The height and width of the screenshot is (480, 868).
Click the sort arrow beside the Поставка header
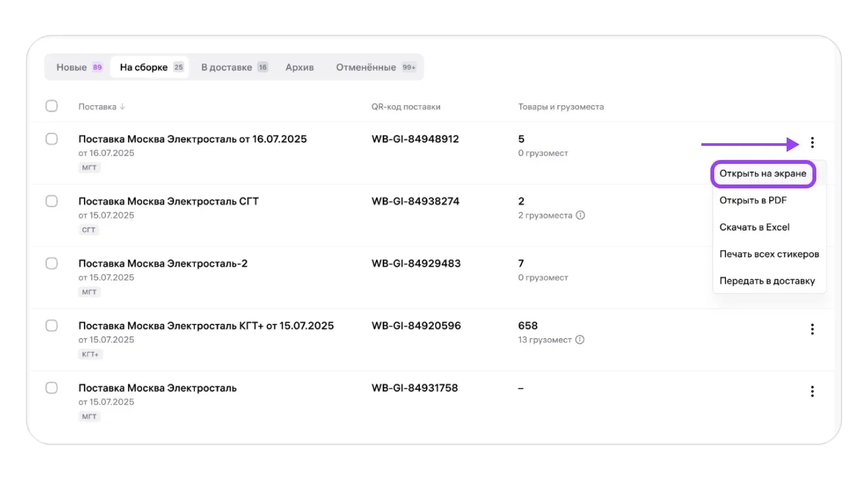coord(123,107)
